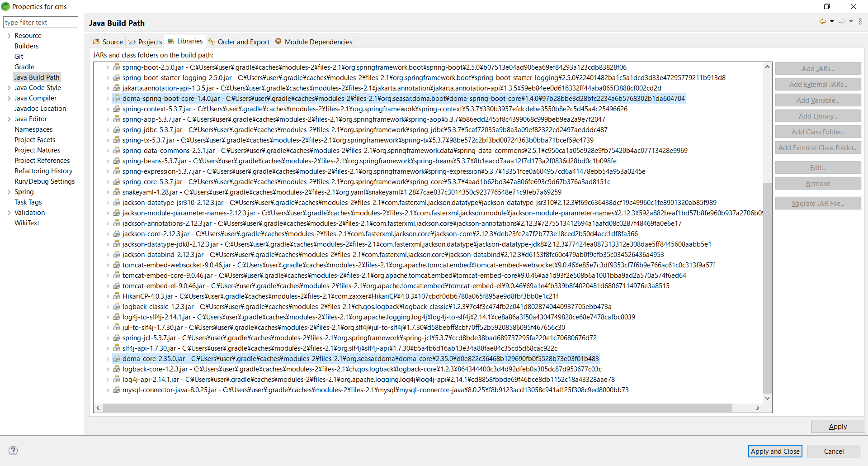
Task: Click the jar icon of mysql-connector-java-8.0.25.jar
Action: (117, 390)
